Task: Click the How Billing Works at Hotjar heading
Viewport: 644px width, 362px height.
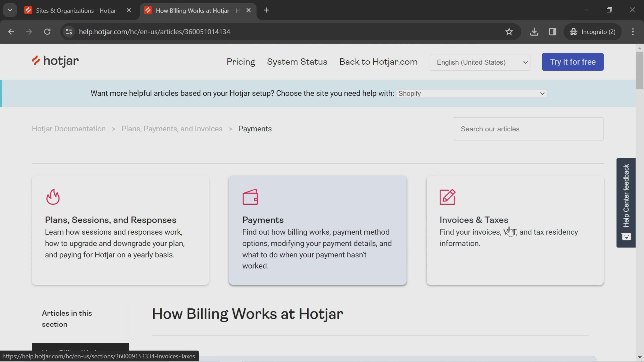Action: coord(248,314)
